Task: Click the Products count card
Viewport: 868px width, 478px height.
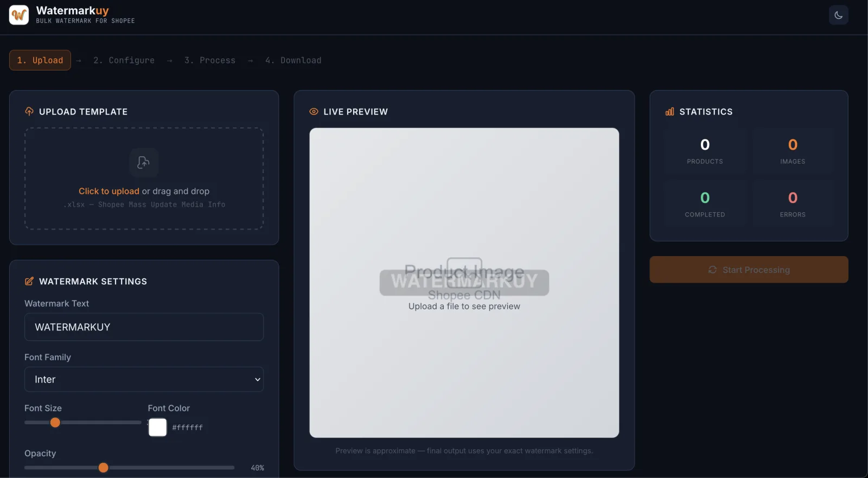Action: coord(705,151)
